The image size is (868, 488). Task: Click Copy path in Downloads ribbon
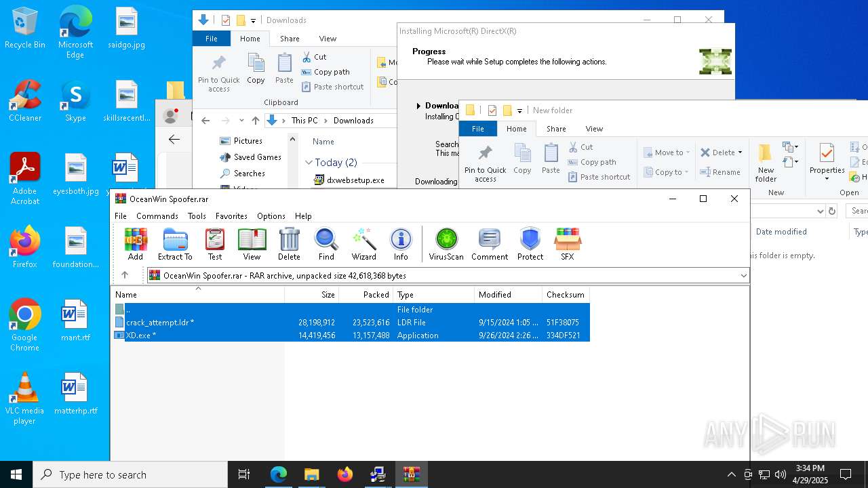[x=325, y=72]
